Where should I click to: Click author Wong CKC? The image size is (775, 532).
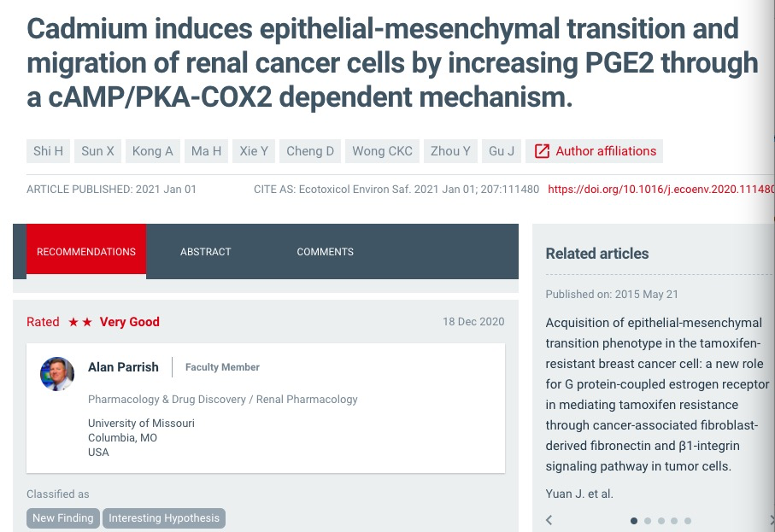pyautogui.click(x=382, y=151)
